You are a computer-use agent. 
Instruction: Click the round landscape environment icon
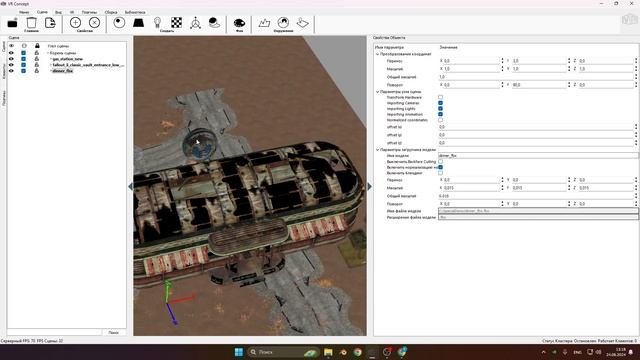click(x=283, y=22)
